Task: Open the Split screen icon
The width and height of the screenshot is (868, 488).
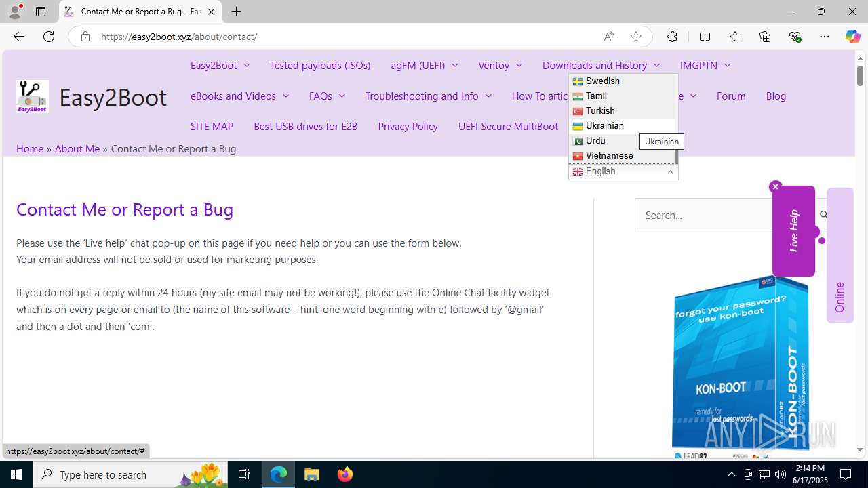Action: click(705, 37)
